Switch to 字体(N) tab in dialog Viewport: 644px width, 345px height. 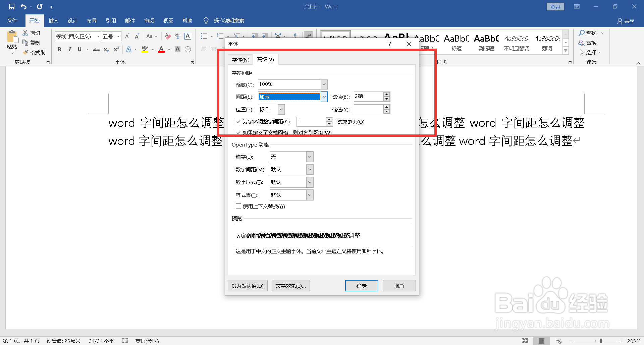pyautogui.click(x=240, y=60)
